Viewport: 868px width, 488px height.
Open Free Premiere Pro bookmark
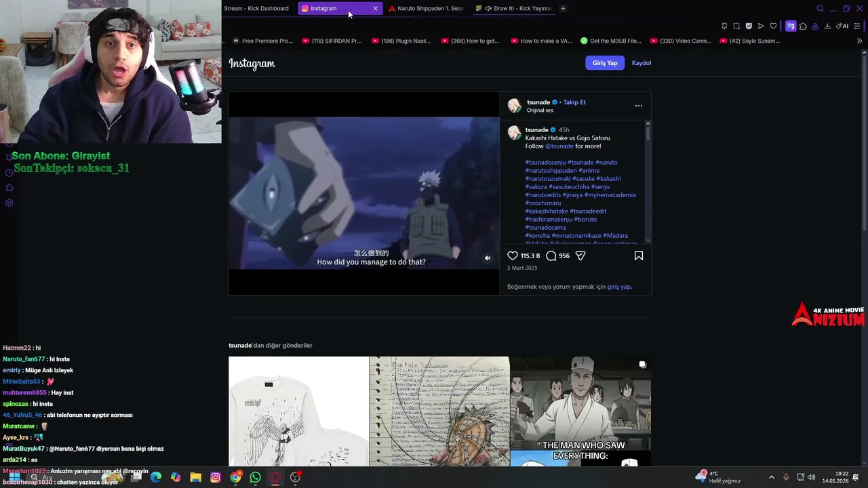coord(262,41)
